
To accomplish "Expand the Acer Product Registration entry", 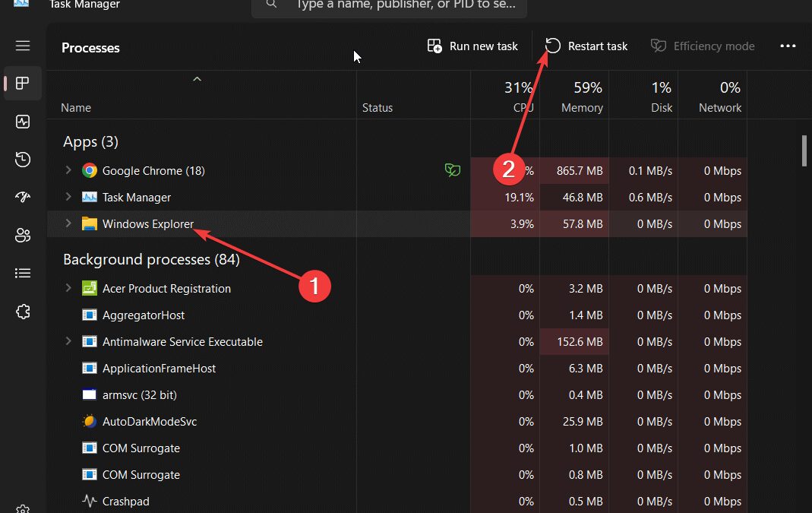I will point(68,288).
